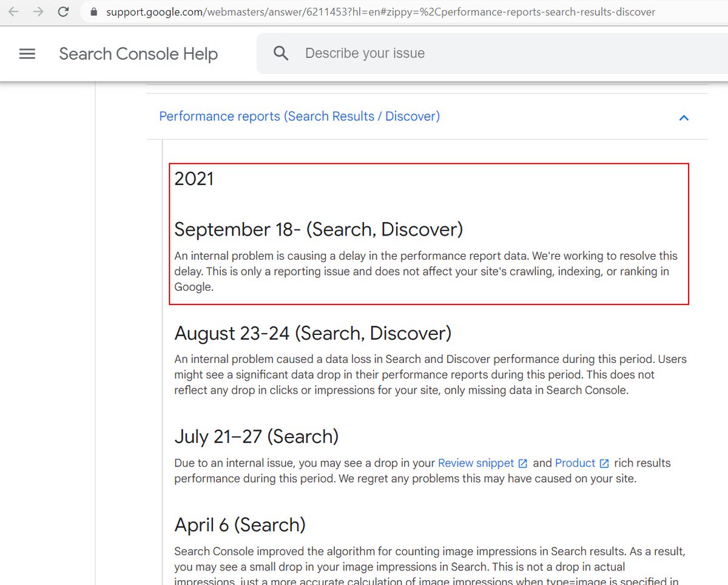Go forward with the browser forward arrow
The width and height of the screenshot is (728, 585).
38,12
